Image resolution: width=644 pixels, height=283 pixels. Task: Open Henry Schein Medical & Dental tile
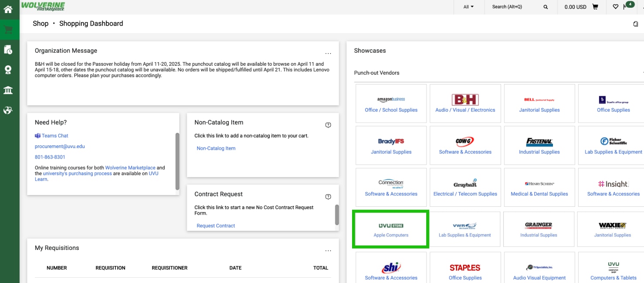click(539, 188)
